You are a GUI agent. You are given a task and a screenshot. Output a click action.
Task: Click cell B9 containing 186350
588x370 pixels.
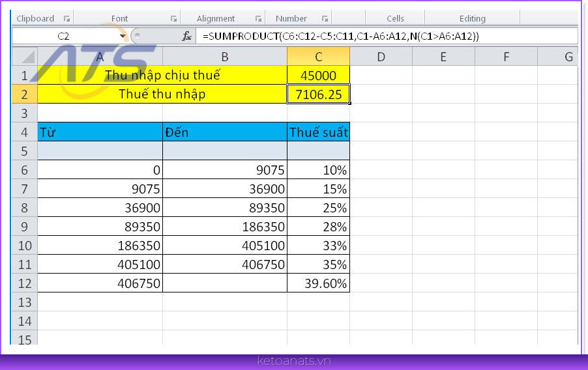coord(225,227)
